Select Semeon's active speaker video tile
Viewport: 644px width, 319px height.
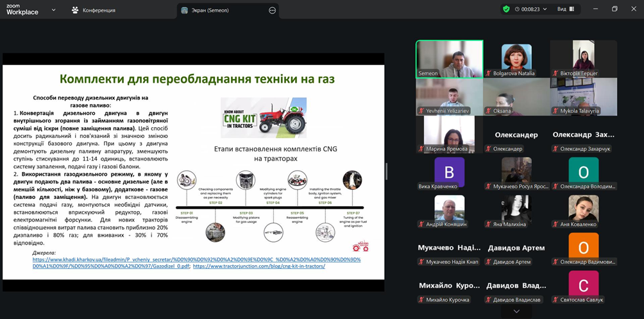[x=449, y=59]
